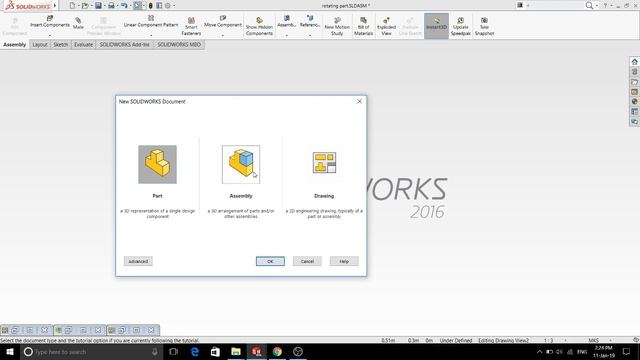The width and height of the screenshot is (640, 360).
Task: Switch to the Assembly tab
Action: [15, 44]
